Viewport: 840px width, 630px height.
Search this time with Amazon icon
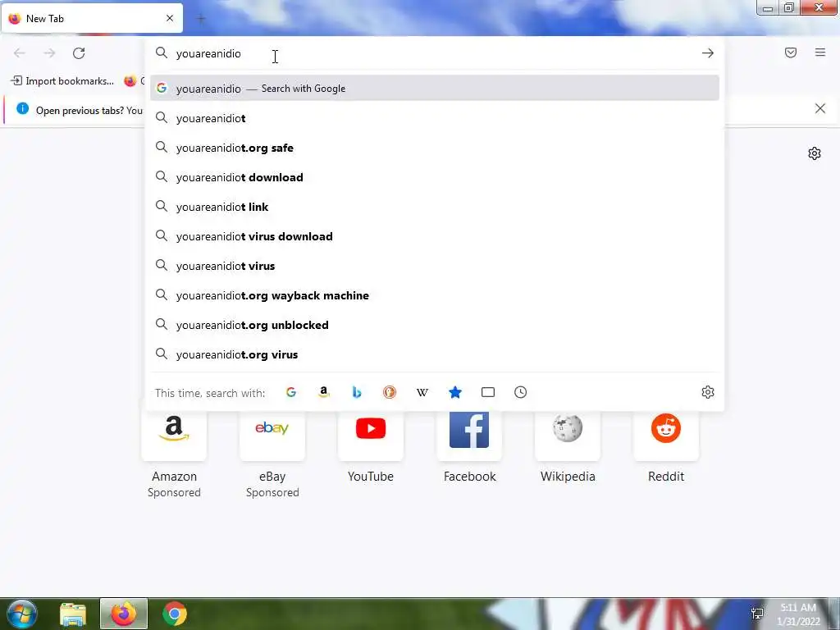tap(323, 392)
